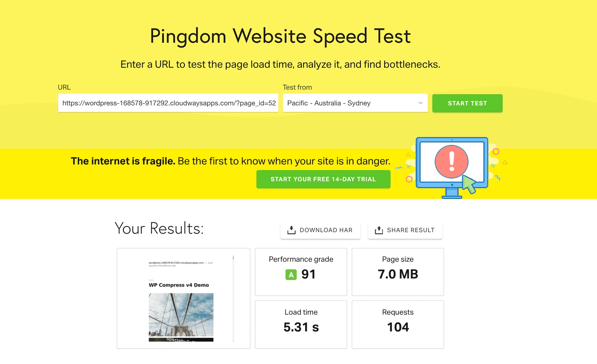Viewport: 597px width, 364px height.
Task: Select the Requests 104 card
Action: (398, 324)
